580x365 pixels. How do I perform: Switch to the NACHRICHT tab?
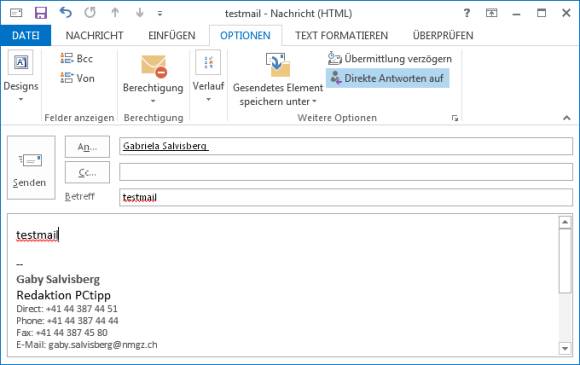[94, 36]
